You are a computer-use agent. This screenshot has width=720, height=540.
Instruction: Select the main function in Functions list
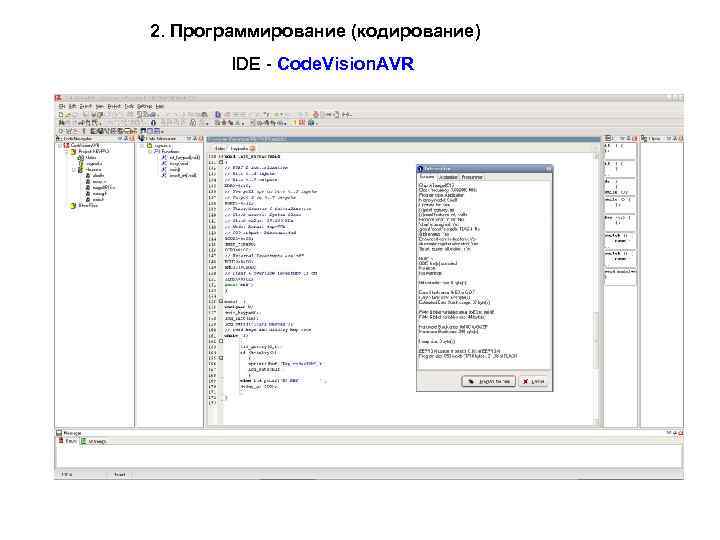coord(172,169)
